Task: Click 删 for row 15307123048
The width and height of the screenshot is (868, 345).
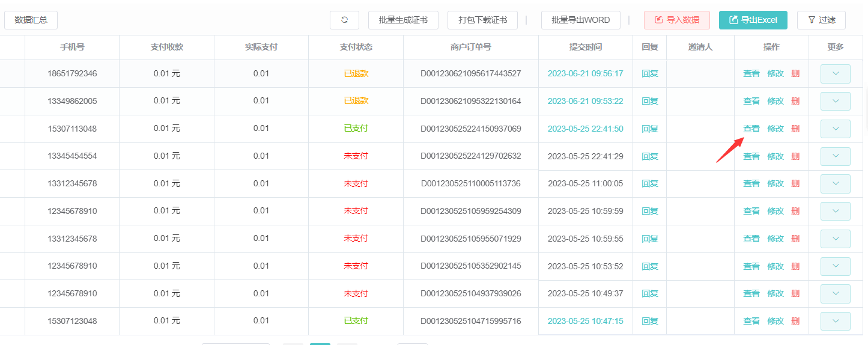Action: (x=795, y=321)
